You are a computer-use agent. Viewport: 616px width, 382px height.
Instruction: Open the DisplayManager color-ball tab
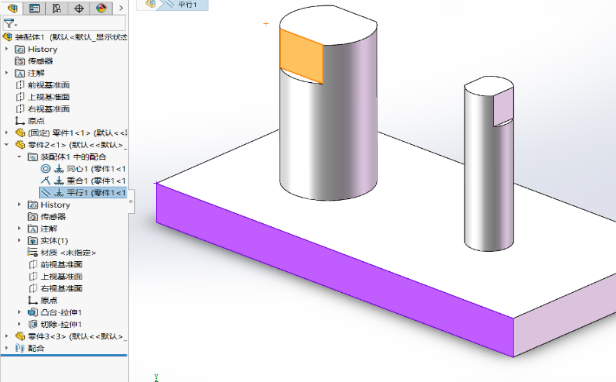click(101, 8)
